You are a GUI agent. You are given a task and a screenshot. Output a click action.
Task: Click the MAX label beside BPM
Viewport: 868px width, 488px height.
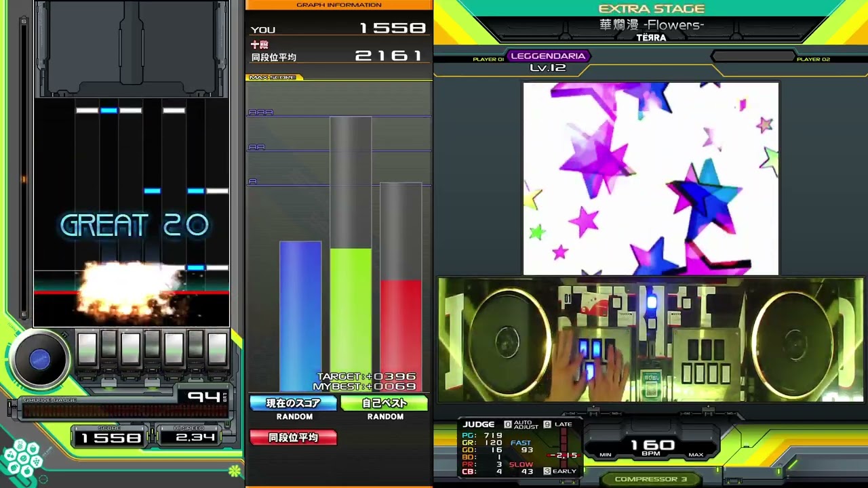696,455
